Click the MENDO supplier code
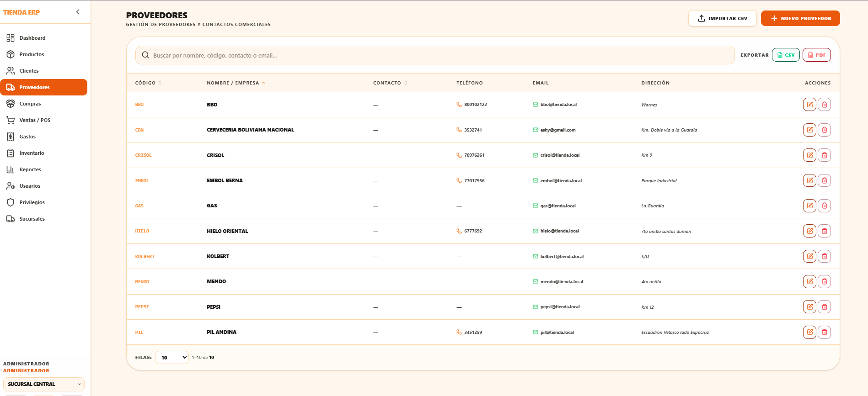Viewport: 868px width, 396px height. 142,282
